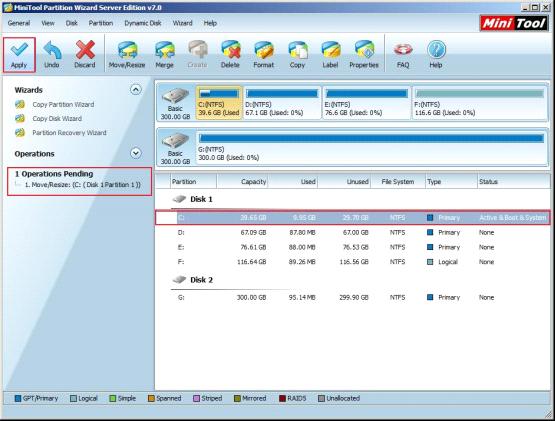Select pending Move/Resize operation entry

pyautogui.click(x=83, y=185)
